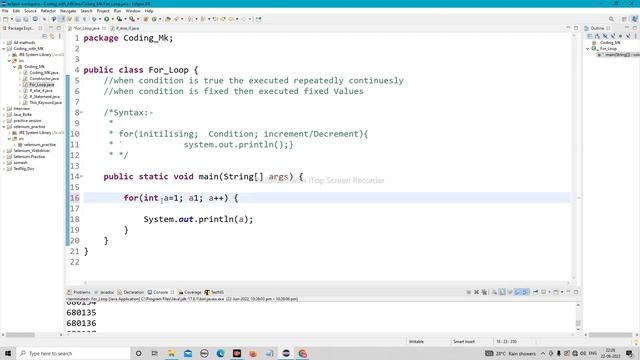This screenshot has width=640, height=360.
Task: Select For_Loop.java in Package Explorer
Action: 41,84
